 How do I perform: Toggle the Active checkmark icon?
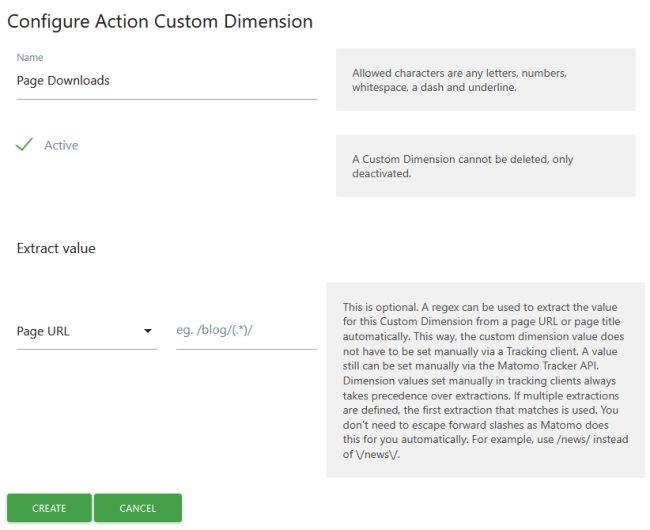(x=25, y=145)
